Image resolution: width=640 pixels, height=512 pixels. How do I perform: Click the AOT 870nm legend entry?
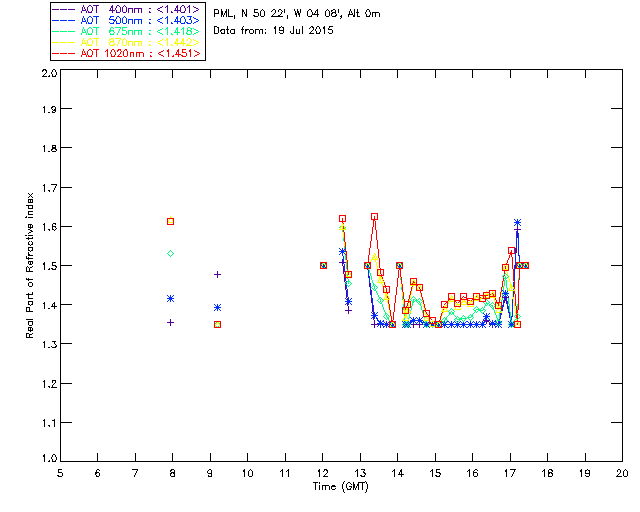point(127,42)
